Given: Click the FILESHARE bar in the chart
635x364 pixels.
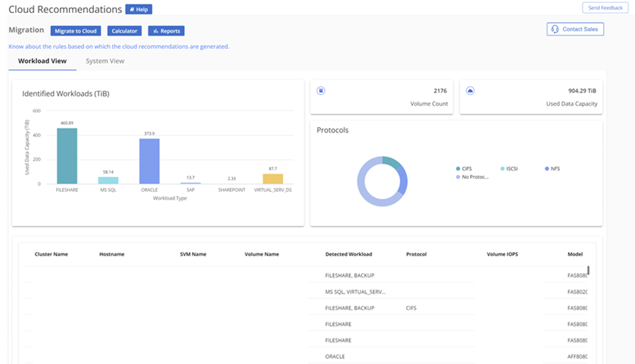Looking at the screenshot, I should [x=67, y=156].
